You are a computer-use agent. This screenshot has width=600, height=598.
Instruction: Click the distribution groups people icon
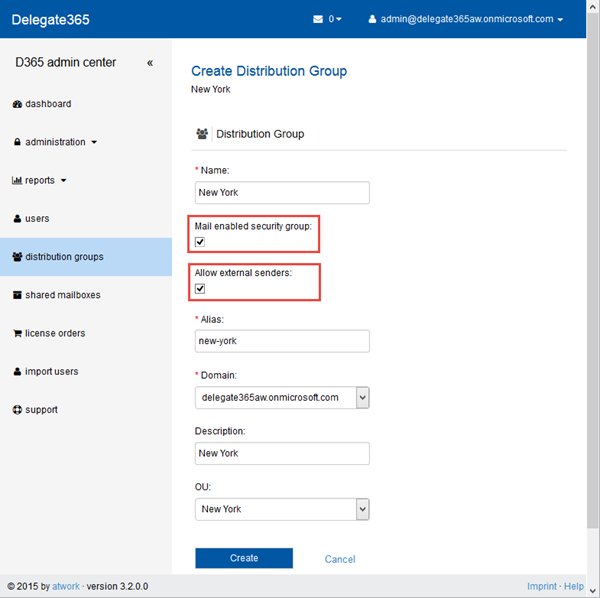coord(17,257)
